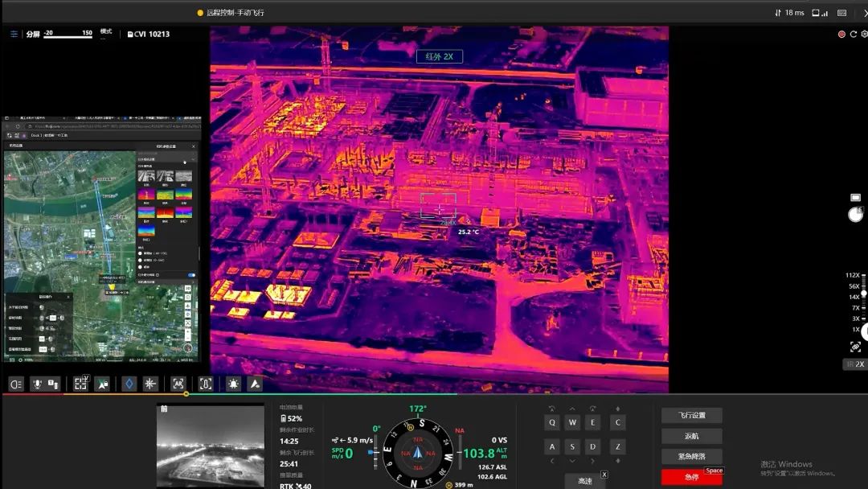Viewport: 868px width, 489px height.
Task: Click the front FPV camera thumbnail
Action: tap(211, 446)
